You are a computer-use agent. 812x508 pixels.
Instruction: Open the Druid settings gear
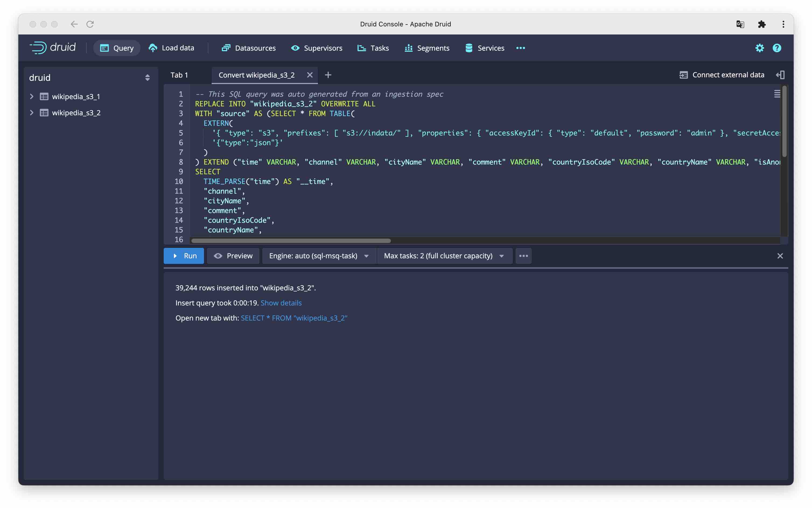click(x=759, y=48)
